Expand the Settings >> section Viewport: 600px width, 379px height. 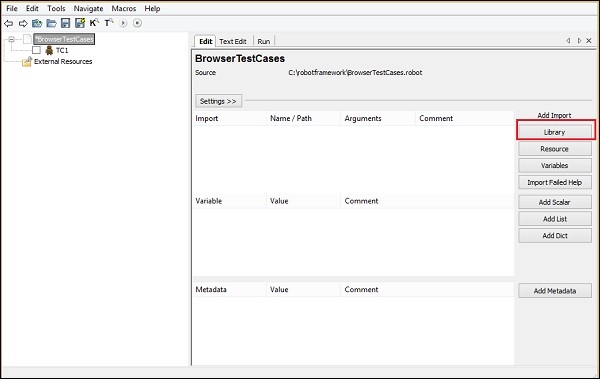point(218,101)
